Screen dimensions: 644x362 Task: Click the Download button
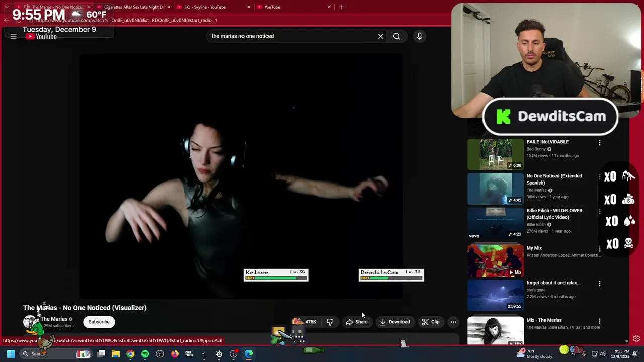[395, 322]
